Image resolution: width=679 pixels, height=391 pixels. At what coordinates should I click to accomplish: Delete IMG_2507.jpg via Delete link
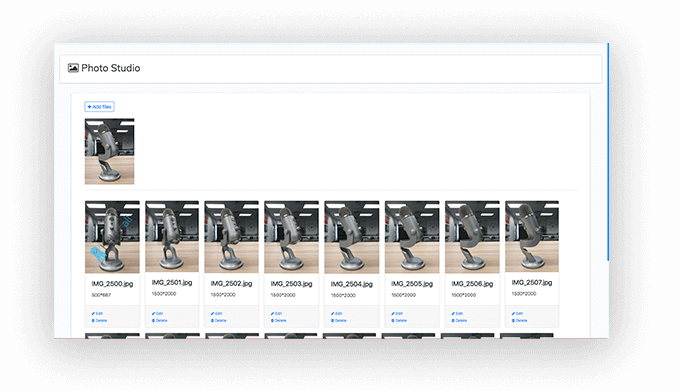click(520, 320)
